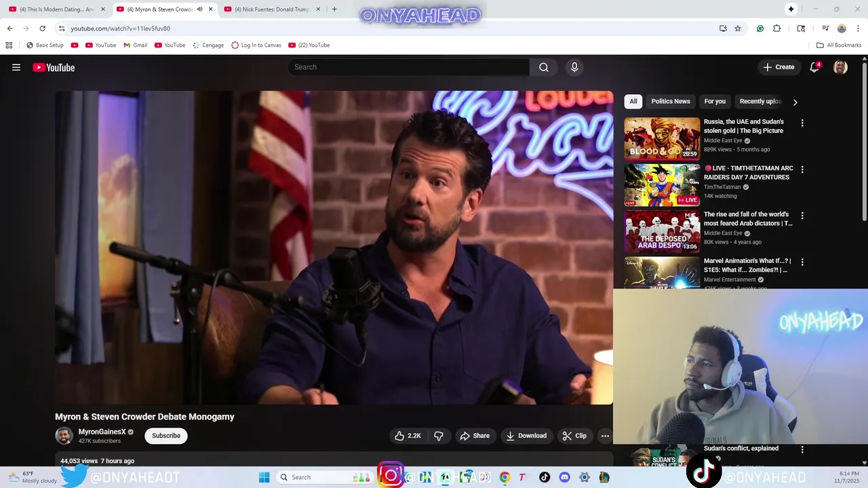The height and width of the screenshot is (488, 868).
Task: Download this video
Action: 526,436
